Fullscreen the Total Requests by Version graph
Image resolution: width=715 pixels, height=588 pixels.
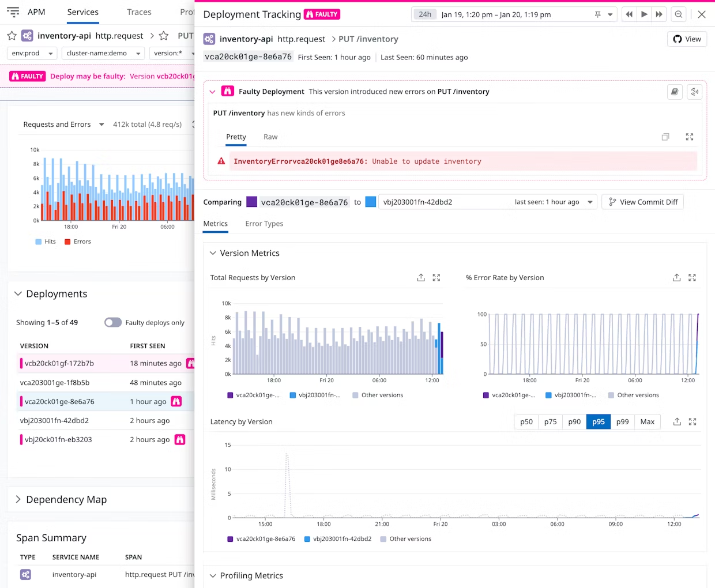point(436,278)
